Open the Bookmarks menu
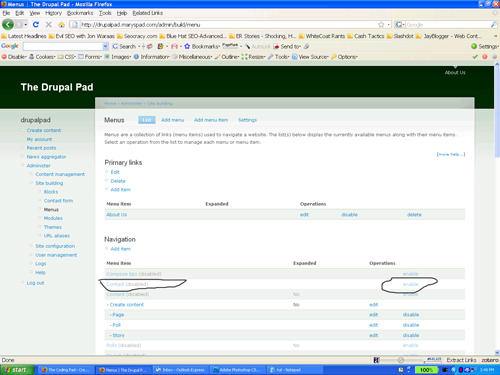 (x=80, y=13)
